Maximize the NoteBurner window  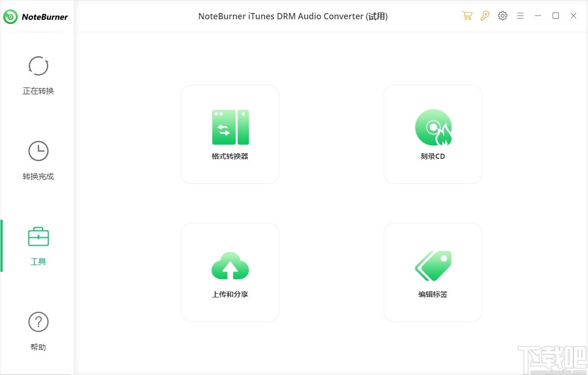(x=555, y=16)
